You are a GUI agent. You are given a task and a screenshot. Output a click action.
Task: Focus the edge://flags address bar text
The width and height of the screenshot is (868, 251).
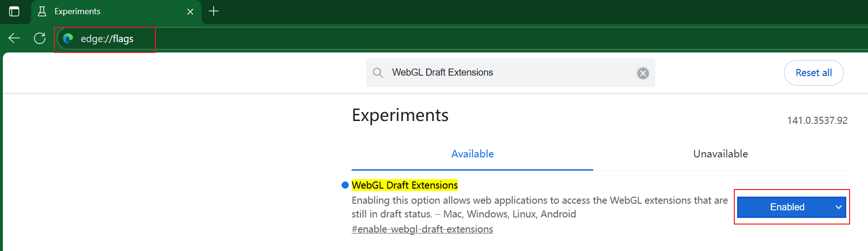click(x=107, y=39)
